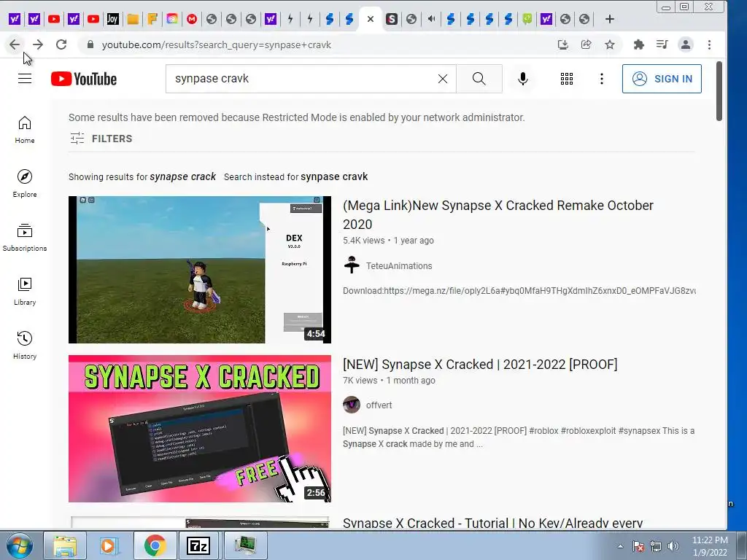The image size is (747, 560).
Task: Click the TeteuAnimations channel avatar
Action: point(352,265)
